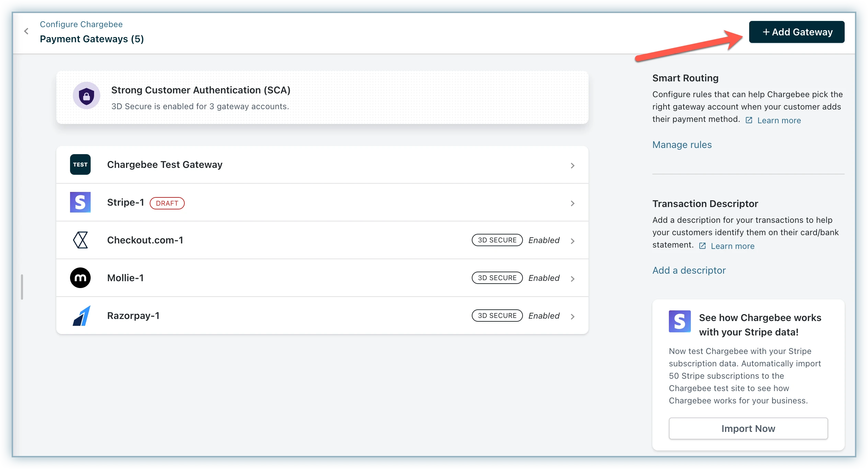Click Stripe icon in import promo card
868x469 pixels.
coord(679,321)
